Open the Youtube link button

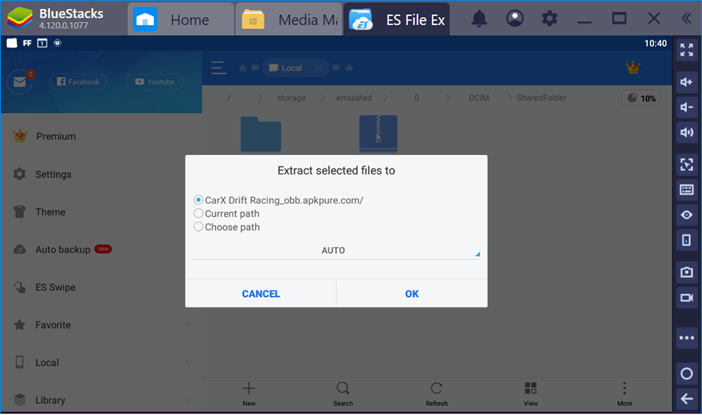click(154, 82)
